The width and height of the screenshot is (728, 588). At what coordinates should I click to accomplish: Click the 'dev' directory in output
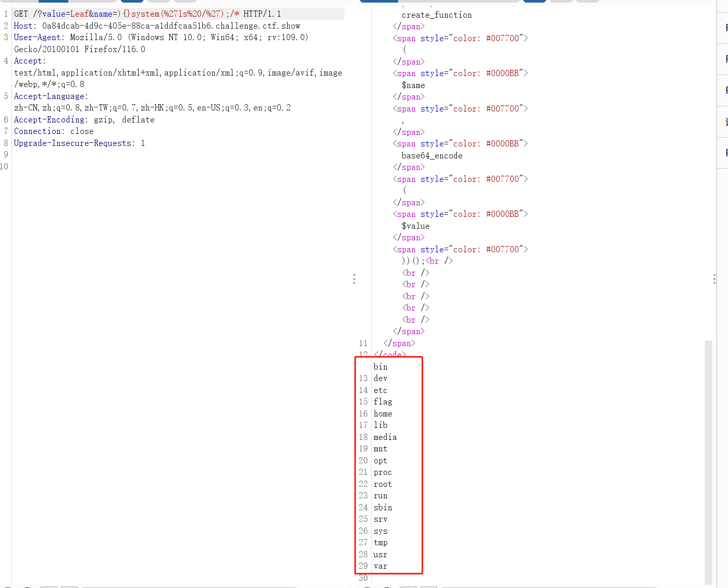pos(380,378)
